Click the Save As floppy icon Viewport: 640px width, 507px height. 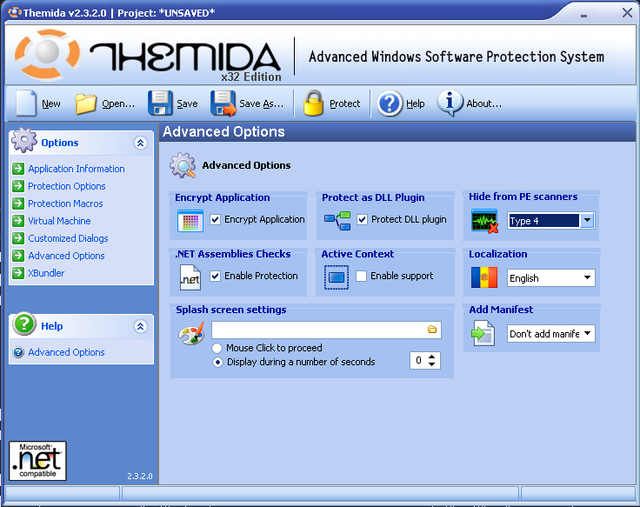coord(223,103)
